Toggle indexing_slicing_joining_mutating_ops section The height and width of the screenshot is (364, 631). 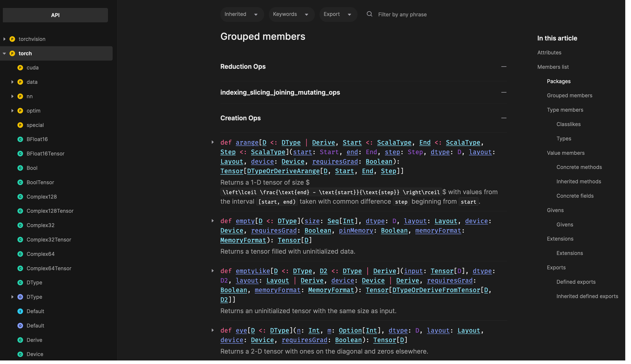click(x=504, y=92)
